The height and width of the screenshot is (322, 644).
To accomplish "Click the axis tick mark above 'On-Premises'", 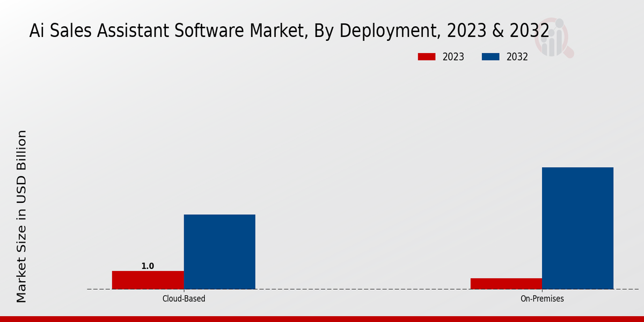I will [x=542, y=291].
